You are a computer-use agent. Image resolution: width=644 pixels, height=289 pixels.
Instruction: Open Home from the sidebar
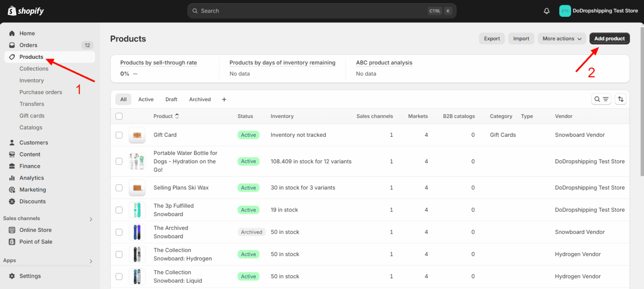27,33
